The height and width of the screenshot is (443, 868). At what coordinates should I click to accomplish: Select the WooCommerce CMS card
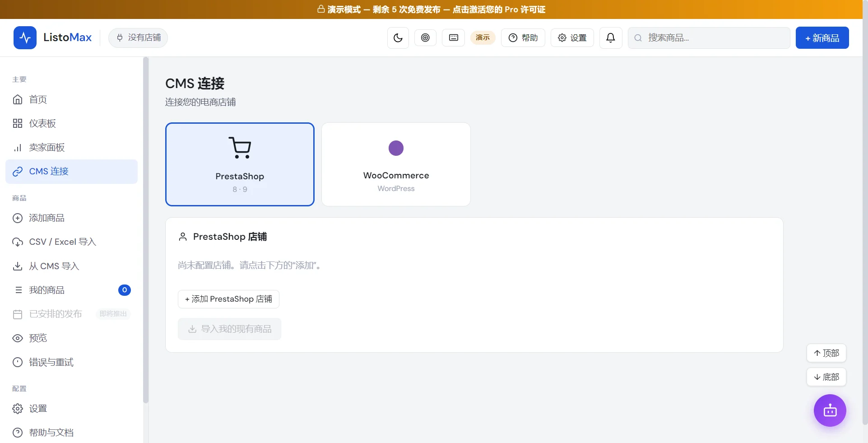click(396, 164)
